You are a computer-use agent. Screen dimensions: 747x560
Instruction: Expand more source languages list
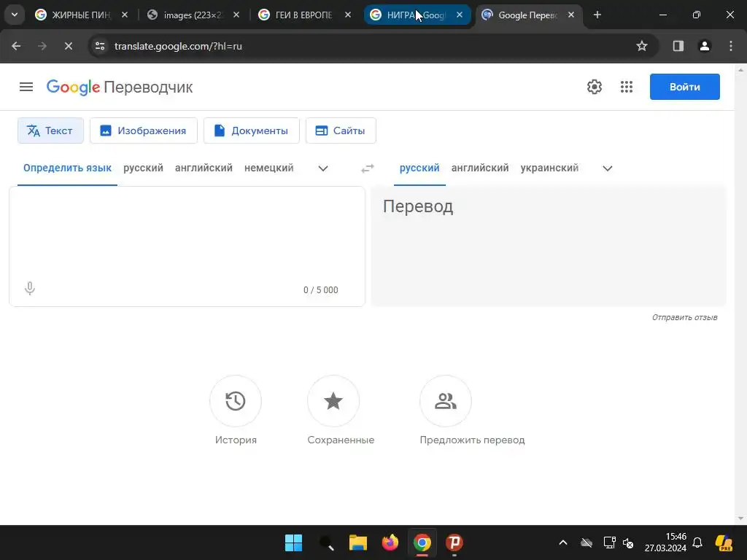coord(323,168)
